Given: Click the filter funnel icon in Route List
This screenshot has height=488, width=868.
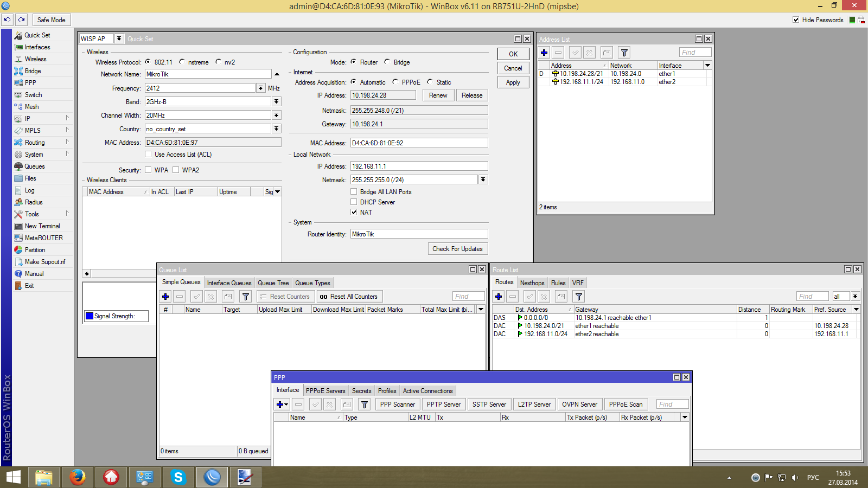Looking at the screenshot, I should tap(579, 297).
